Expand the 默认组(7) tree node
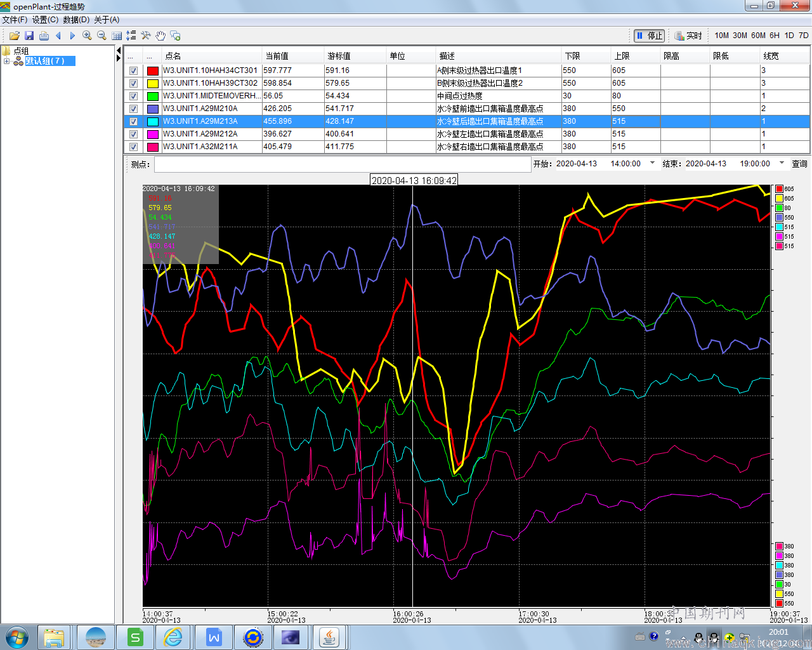This screenshot has height=650, width=812. point(6,61)
